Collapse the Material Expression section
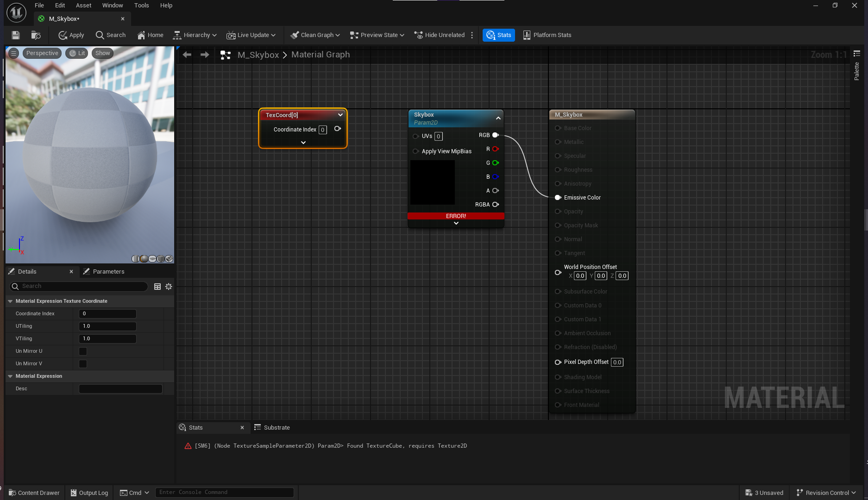 point(10,376)
